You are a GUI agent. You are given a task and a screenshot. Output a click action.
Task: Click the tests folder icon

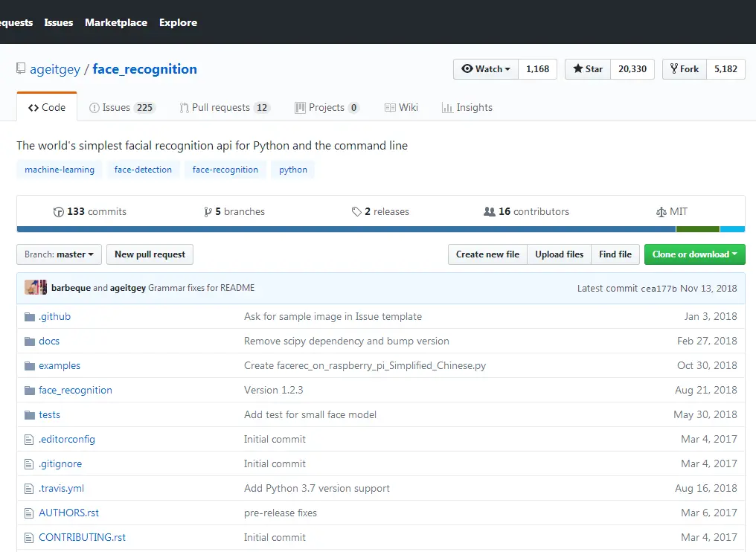[30, 415]
